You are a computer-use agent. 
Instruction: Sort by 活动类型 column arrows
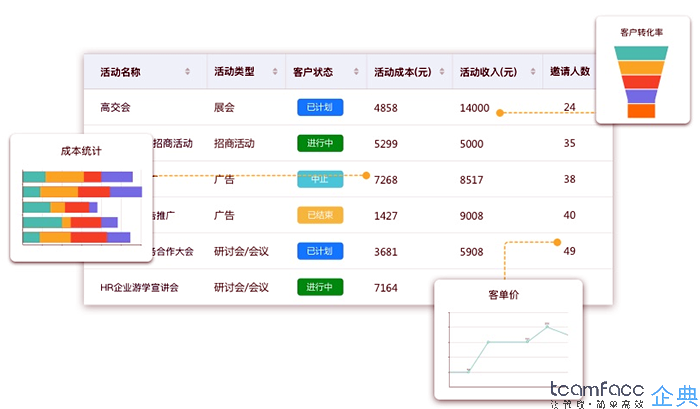(275, 71)
